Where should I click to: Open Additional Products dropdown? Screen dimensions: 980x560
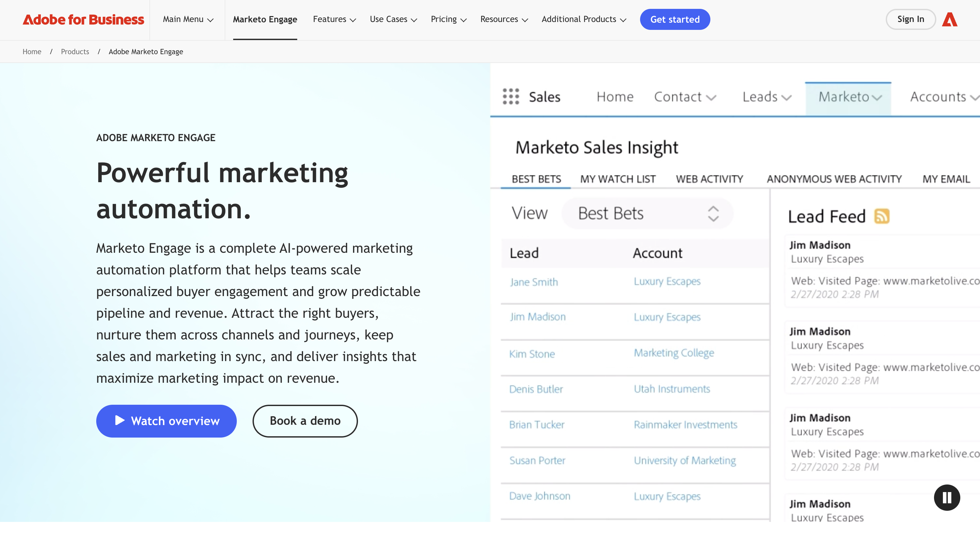pyautogui.click(x=584, y=19)
